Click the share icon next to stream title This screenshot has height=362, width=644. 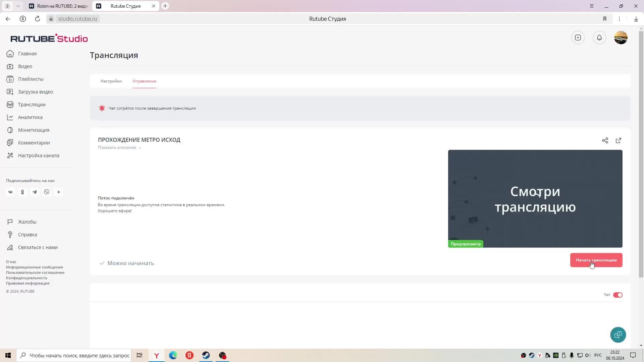(x=605, y=140)
